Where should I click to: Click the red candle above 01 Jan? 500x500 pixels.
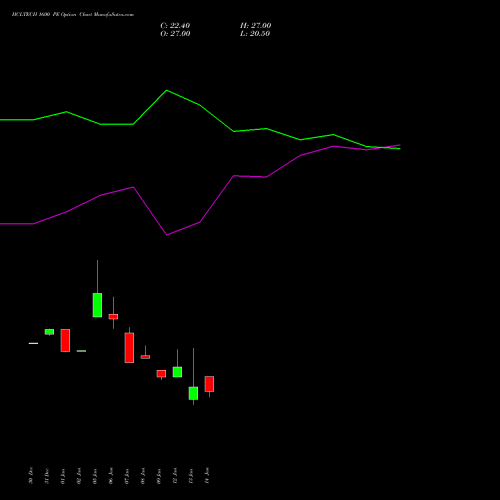[65, 340]
